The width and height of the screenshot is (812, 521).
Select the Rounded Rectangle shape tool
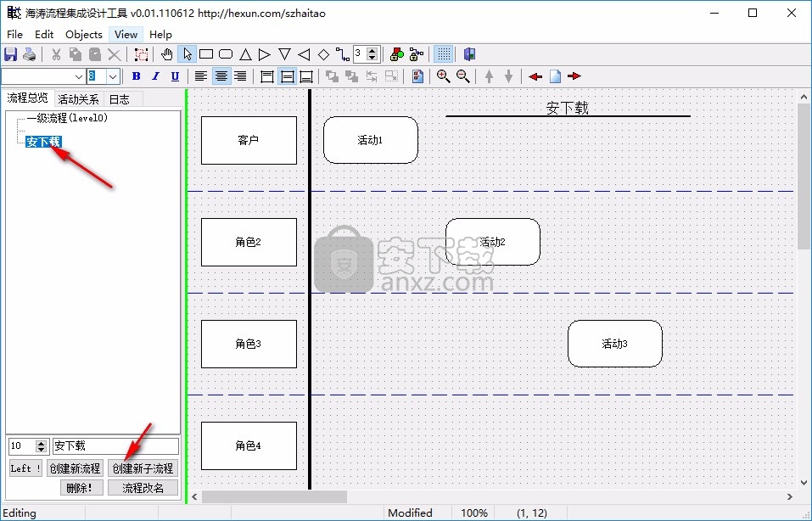(226, 54)
